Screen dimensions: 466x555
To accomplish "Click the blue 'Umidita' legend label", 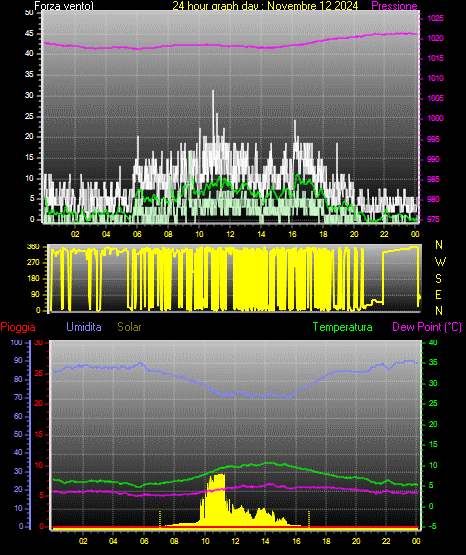I will (84, 327).
